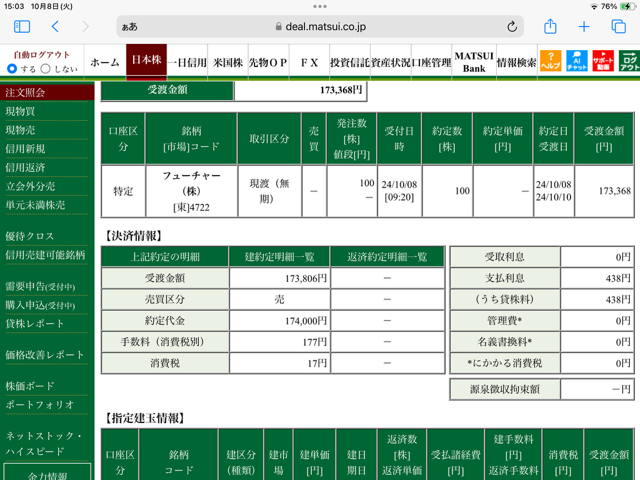640x480 pixels.
Task: Open ネットストック・ハイスピード in the sidebar
Action: tap(44, 444)
